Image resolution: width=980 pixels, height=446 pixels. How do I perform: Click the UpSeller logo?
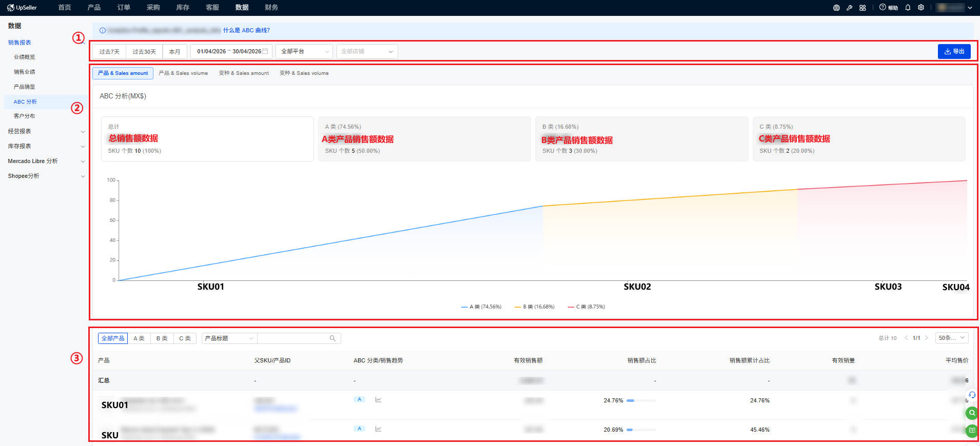click(x=22, y=8)
